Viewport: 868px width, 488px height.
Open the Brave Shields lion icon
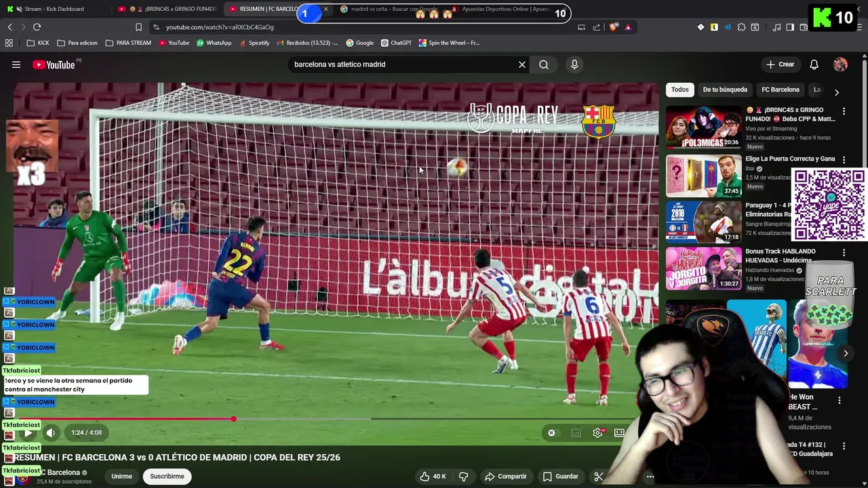click(x=613, y=27)
